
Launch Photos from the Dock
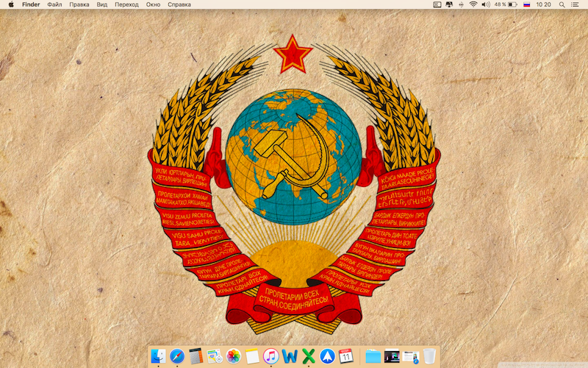coord(233,355)
